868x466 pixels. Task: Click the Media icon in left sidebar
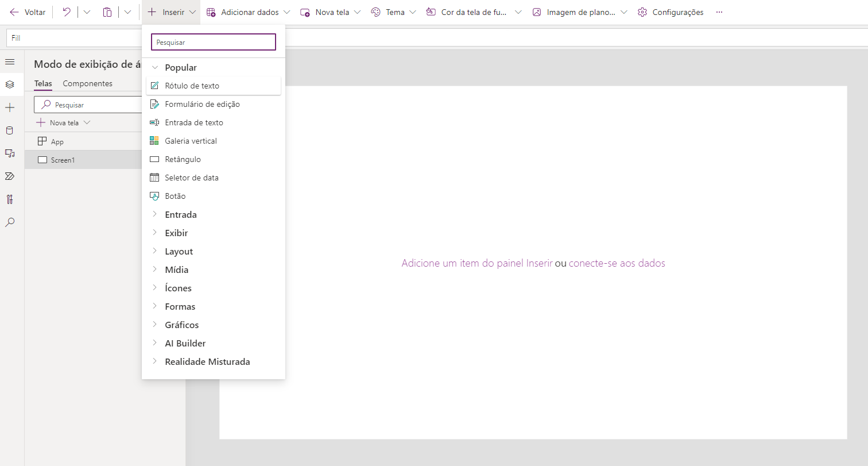click(10, 153)
